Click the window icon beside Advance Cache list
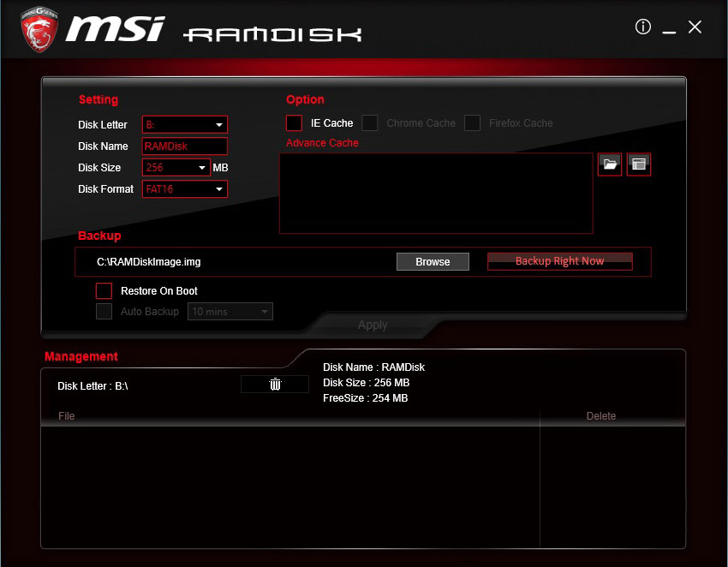The width and height of the screenshot is (728, 567). [639, 164]
